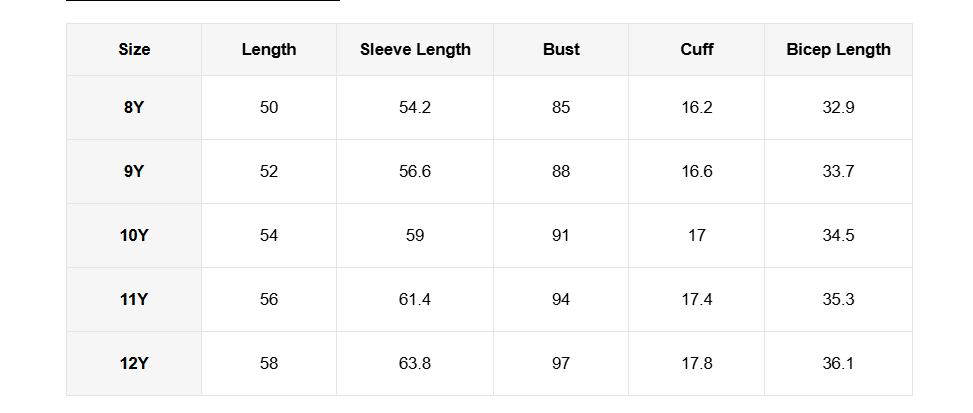973x413 pixels.
Task: Click the Cuff column header
Action: point(697,49)
